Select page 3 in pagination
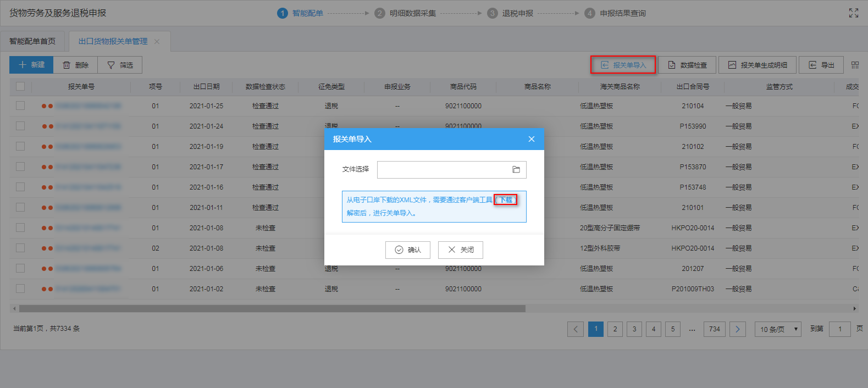The image size is (868, 388). pos(634,329)
